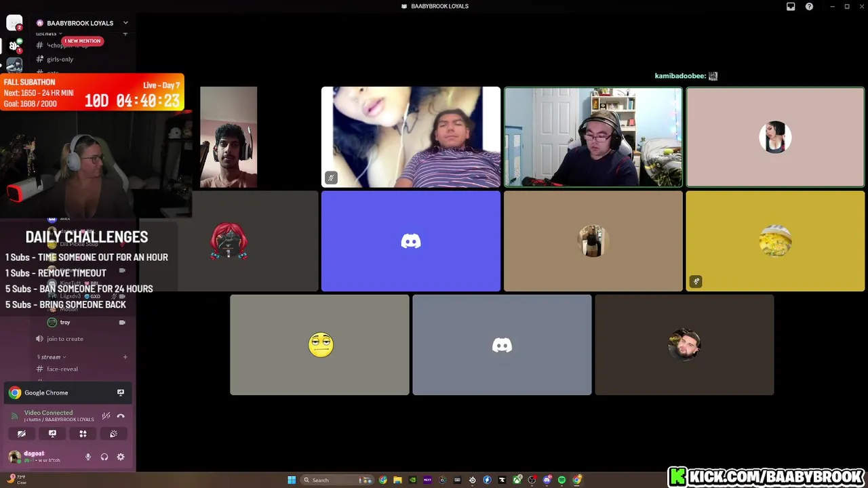Open the activities launcher button
The height and width of the screenshot is (488, 868).
click(x=83, y=434)
